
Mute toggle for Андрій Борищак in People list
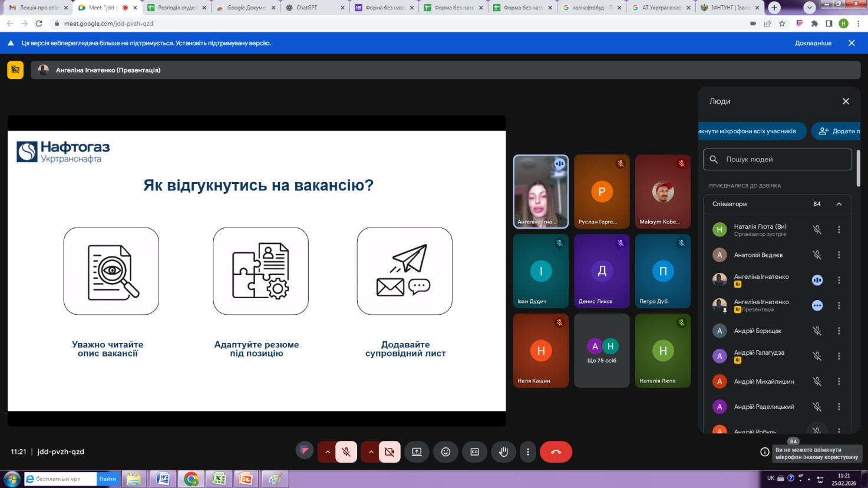coord(817,331)
